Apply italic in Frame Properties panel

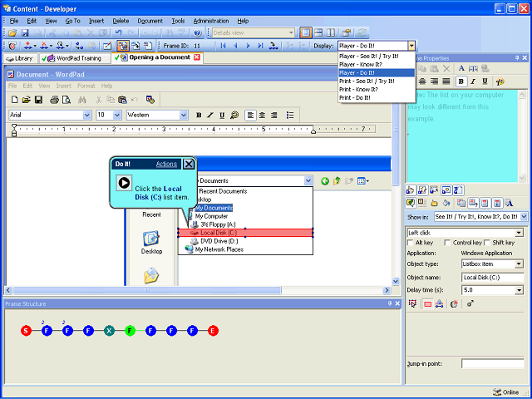tap(473, 81)
